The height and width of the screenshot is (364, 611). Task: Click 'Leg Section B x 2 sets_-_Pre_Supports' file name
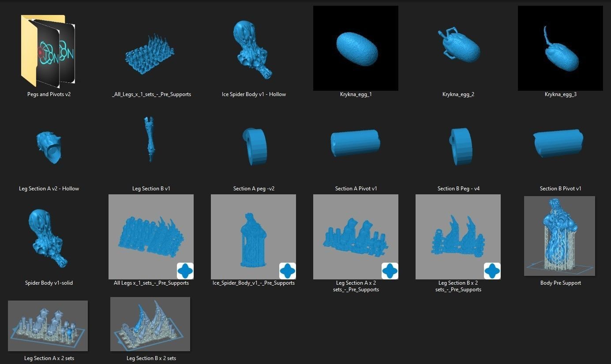458,286
